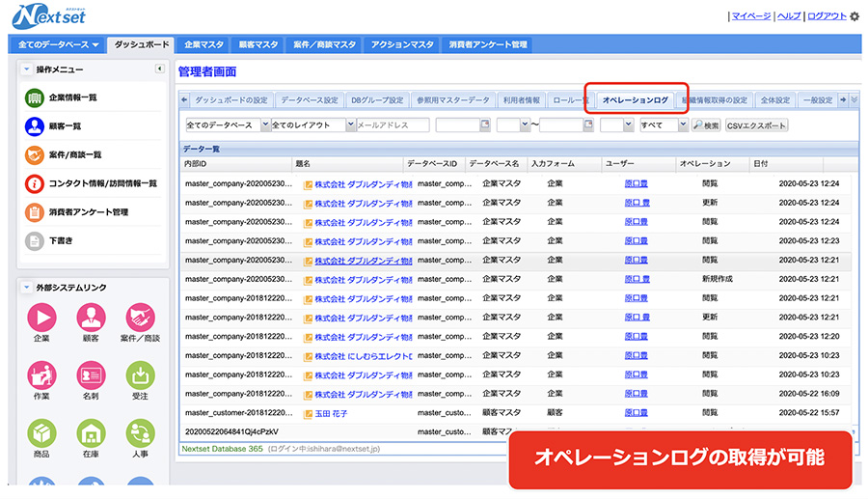The width and height of the screenshot is (868, 499).
Task: Switch to the 消費者アンケート管理 top tab
Action: (488, 44)
